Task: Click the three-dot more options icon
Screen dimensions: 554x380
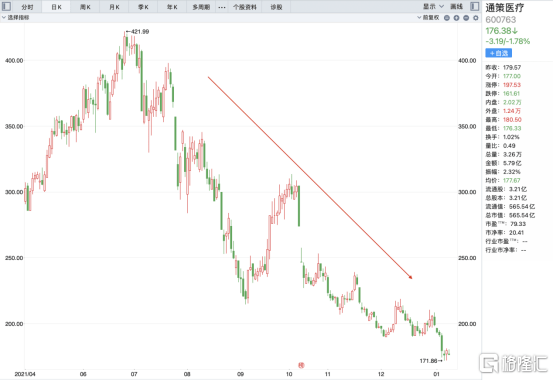Action: (x=222, y=7)
